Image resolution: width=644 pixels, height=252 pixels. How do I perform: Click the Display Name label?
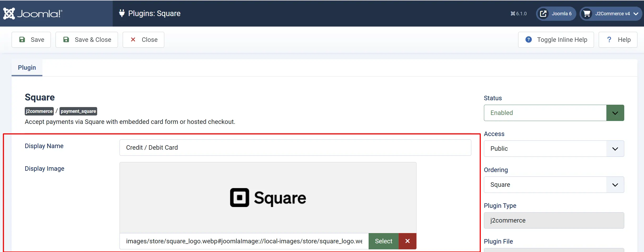[44, 146]
